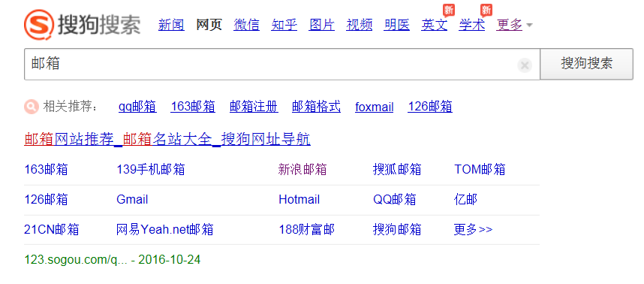
Task: Open the 126邮箱 site link in results table
Action: pyautogui.click(x=46, y=200)
